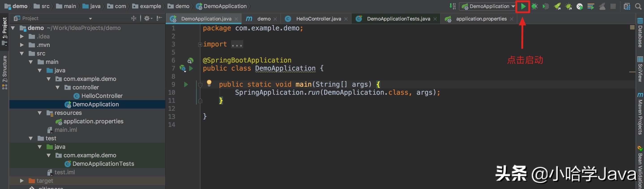Image resolution: width=644 pixels, height=189 pixels.
Task: Open DemoApplication run configuration dropdown
Action: click(x=487, y=6)
